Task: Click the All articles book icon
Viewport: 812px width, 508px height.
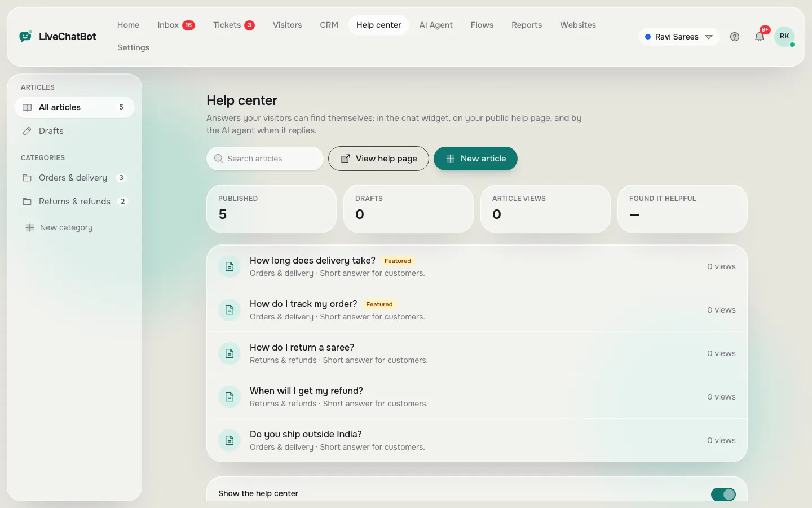Action: 27,107
